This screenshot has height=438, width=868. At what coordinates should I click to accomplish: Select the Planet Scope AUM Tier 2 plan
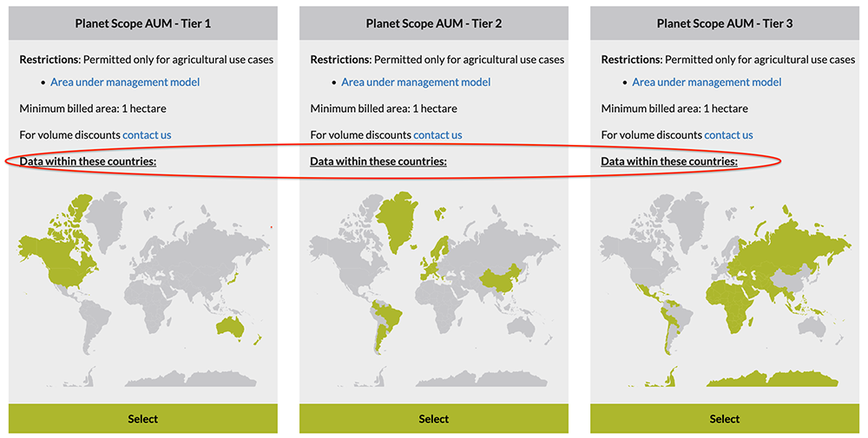click(433, 419)
